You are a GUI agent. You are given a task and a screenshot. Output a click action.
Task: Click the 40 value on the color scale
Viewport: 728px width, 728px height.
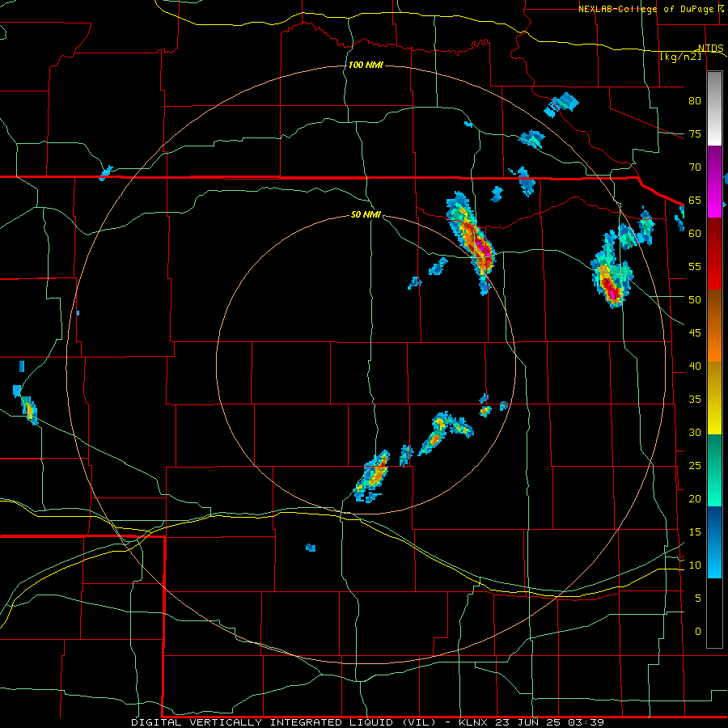tap(695, 366)
